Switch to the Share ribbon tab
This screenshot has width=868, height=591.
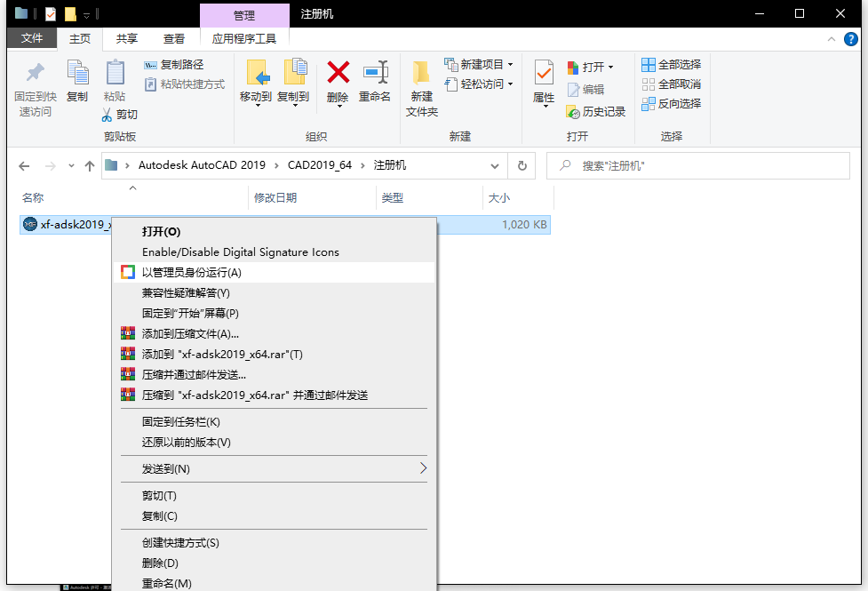[127, 38]
